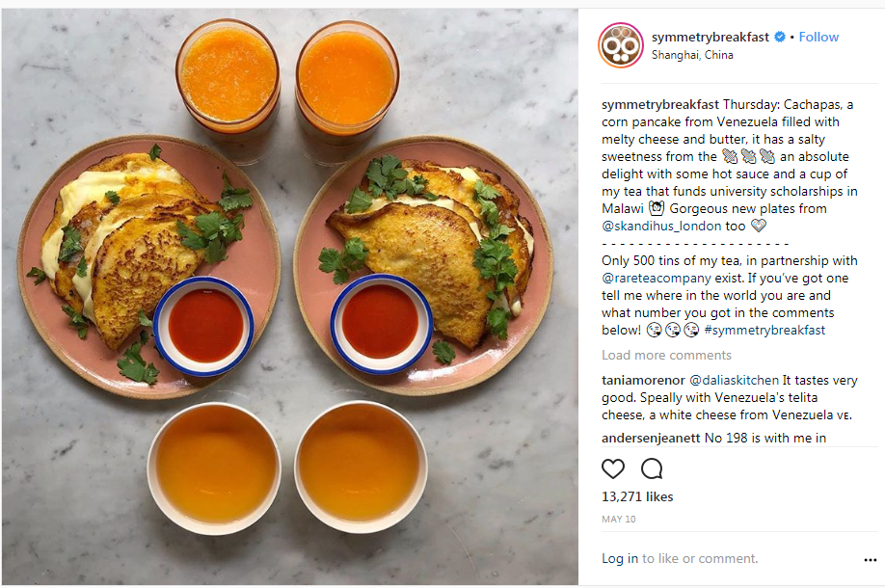
Task: Open the three-dot more options menu
Action: 870,560
